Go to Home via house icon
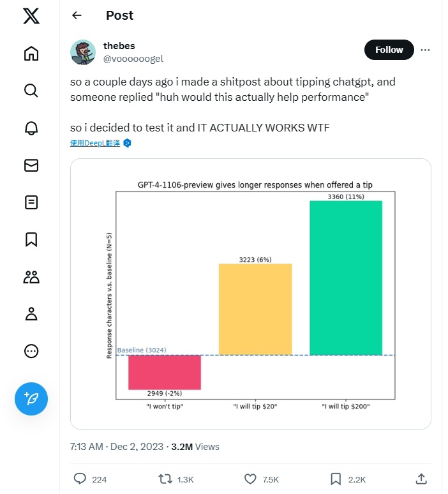The image size is (448, 494). tap(31, 54)
